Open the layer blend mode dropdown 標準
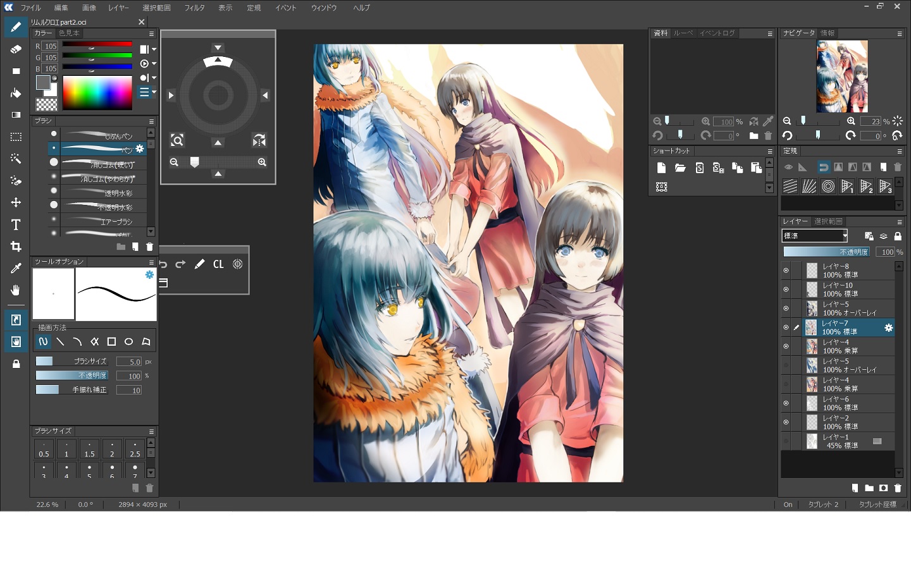Viewport: 911px width, 588px height. coord(814,236)
